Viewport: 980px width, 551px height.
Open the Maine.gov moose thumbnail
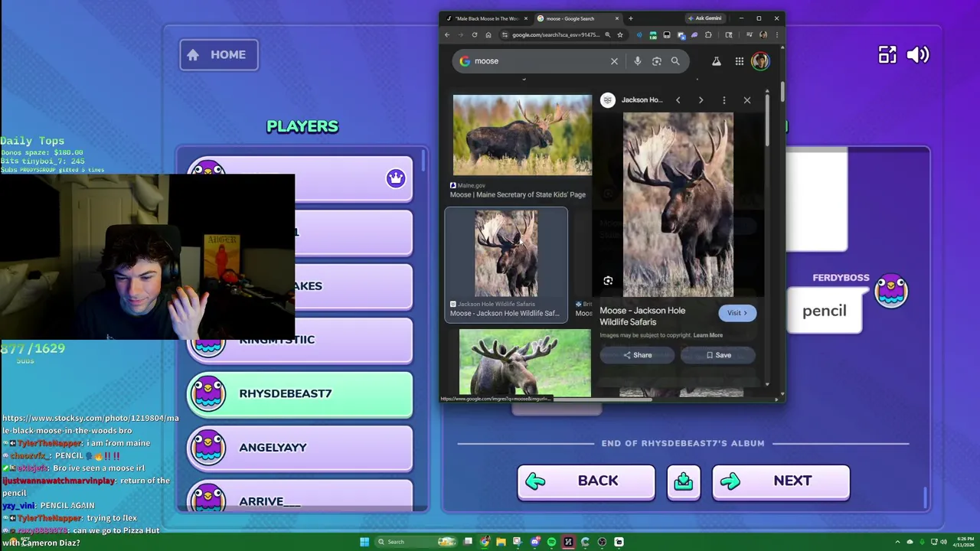[522, 135]
